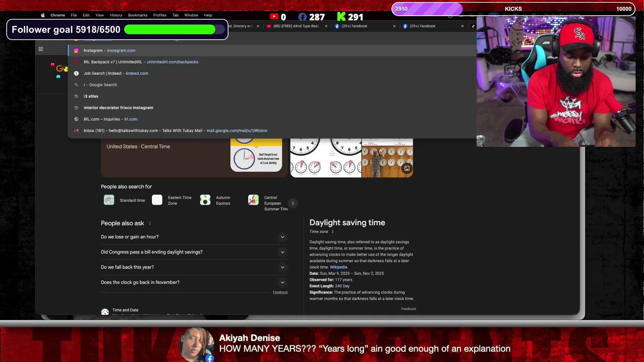Click the history icon beside interior decorator frisco
Viewport: 644px width, 362px height.
pyautogui.click(x=76, y=108)
